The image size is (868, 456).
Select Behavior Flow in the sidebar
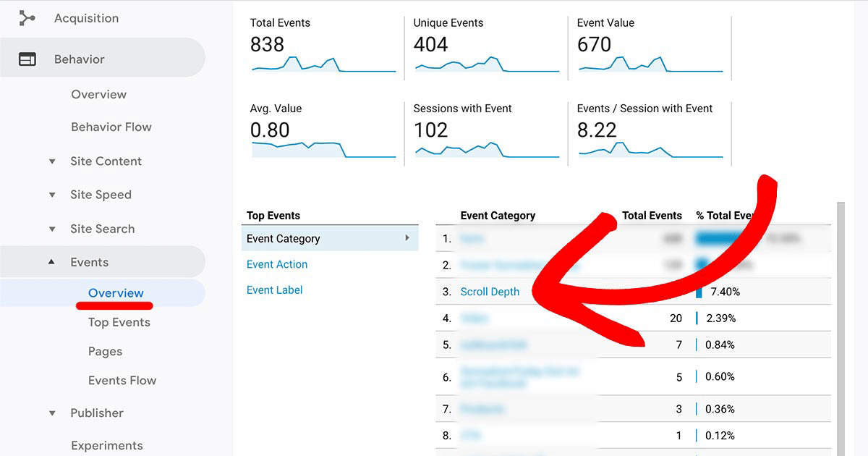[111, 127]
